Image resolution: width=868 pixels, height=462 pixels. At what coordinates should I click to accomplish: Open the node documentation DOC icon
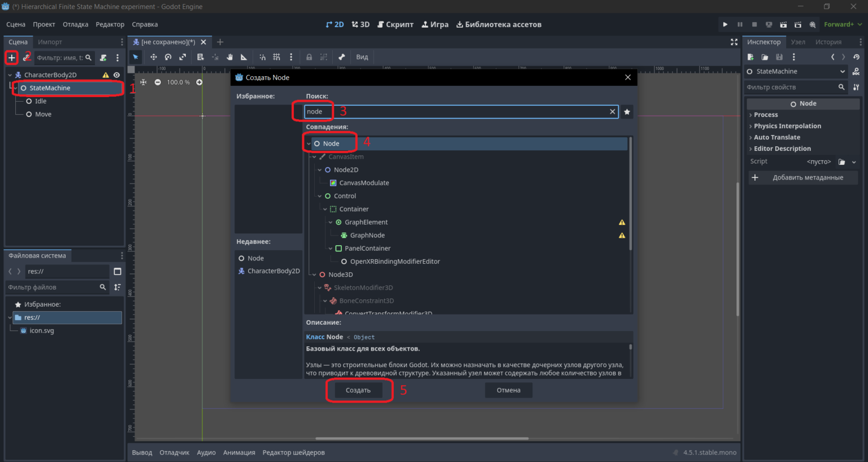pyautogui.click(x=857, y=72)
